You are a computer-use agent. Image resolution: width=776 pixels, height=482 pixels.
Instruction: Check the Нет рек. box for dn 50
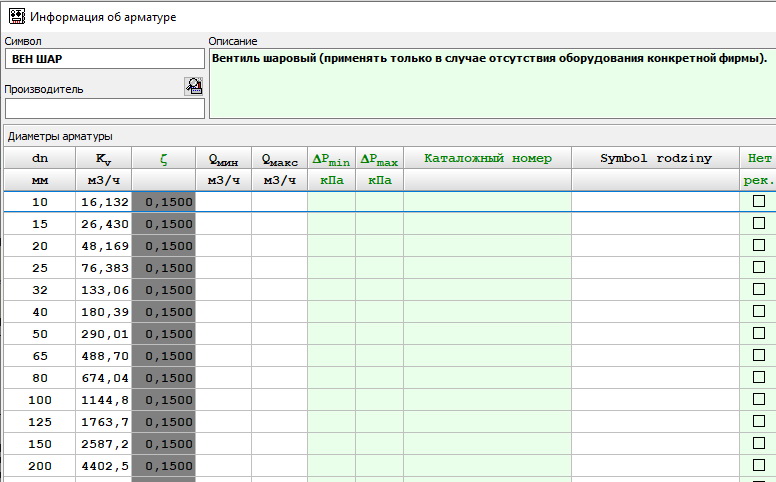coord(759,333)
